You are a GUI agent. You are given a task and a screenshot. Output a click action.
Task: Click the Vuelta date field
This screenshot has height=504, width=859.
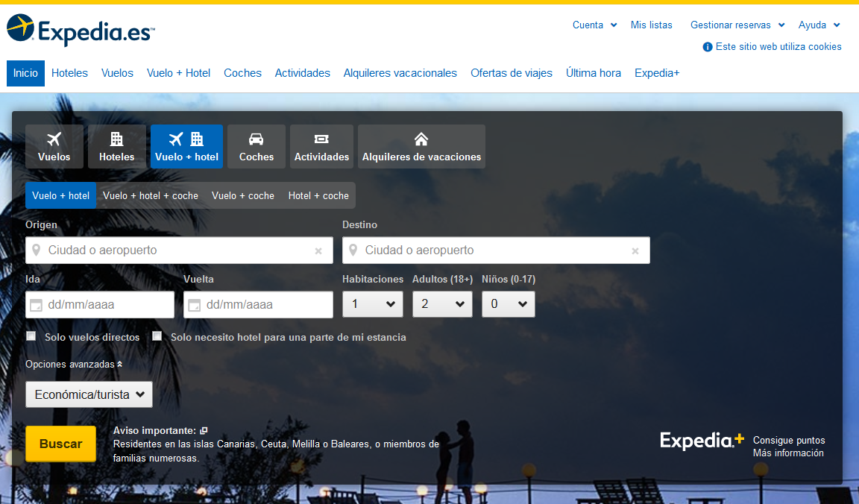[258, 305]
